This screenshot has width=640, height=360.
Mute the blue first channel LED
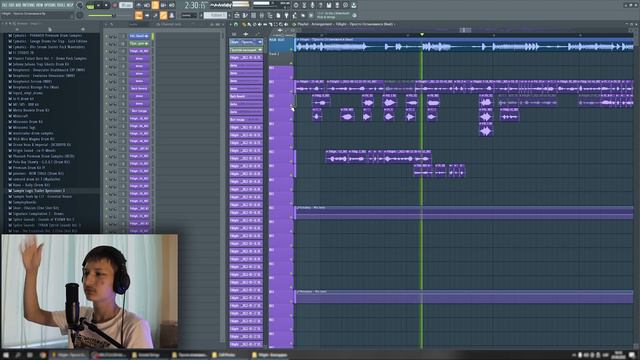tap(107, 36)
